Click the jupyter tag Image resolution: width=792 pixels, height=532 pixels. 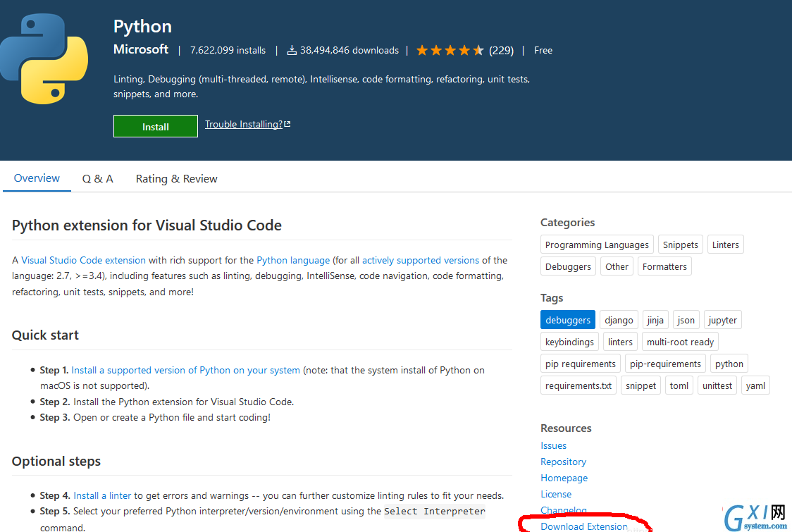(722, 320)
